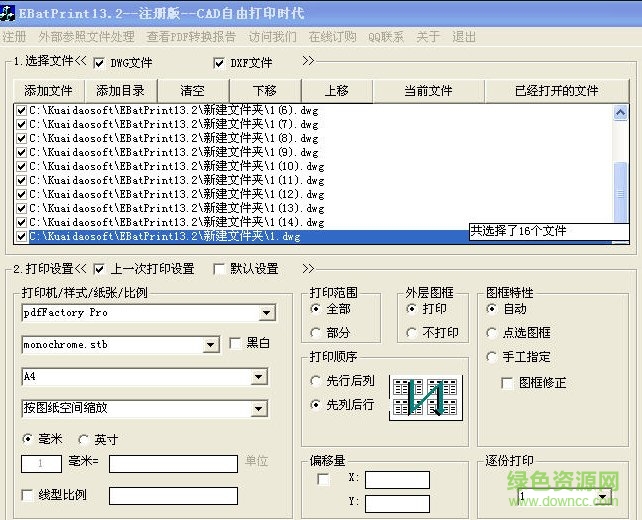Click the 退出 menu item
Viewport: 642px width, 520px height.
(x=464, y=37)
